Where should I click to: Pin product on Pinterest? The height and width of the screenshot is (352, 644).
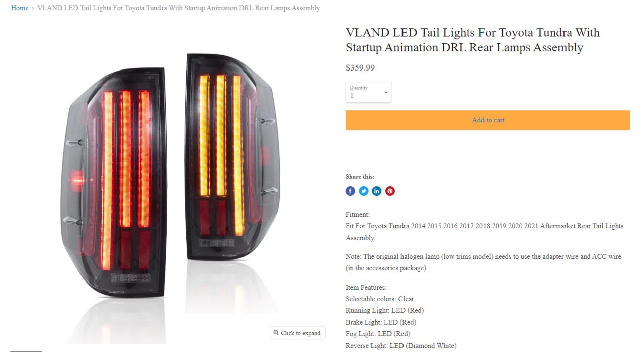point(390,191)
